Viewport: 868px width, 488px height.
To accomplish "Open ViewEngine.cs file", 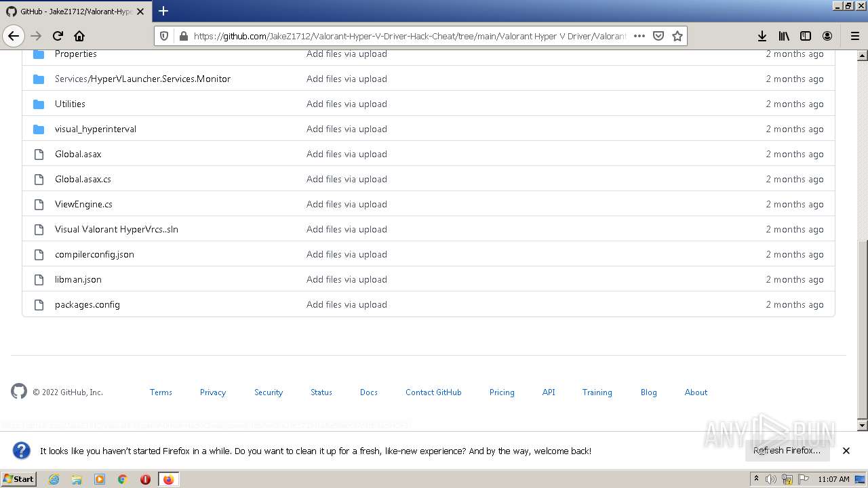I will 83,204.
